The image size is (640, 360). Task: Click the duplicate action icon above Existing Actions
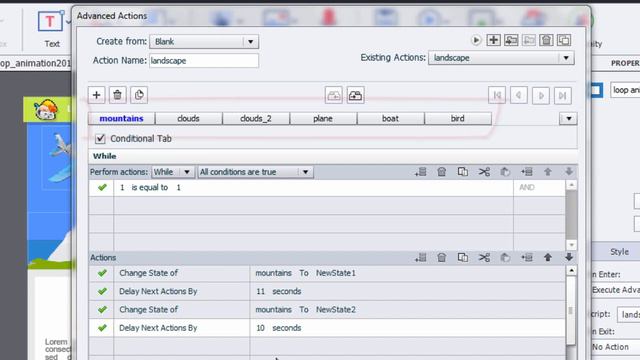[x=564, y=40]
